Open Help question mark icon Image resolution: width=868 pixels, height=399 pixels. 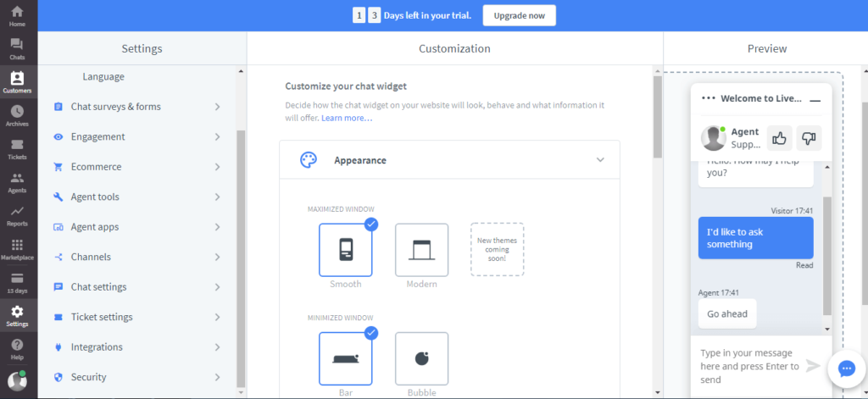coord(17,345)
